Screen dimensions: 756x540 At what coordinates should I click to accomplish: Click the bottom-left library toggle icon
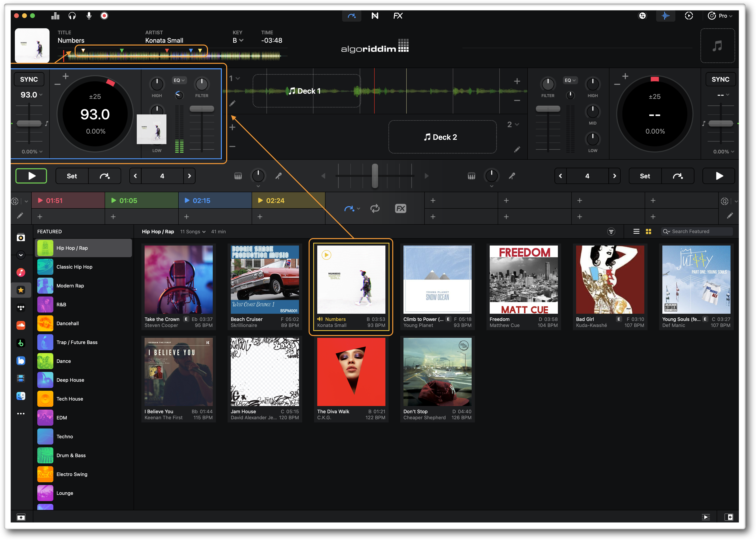pyautogui.click(x=21, y=517)
